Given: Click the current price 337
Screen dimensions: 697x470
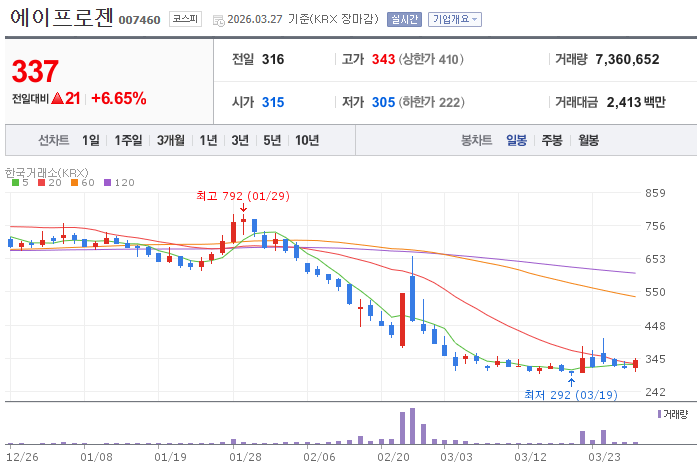Looking at the screenshot, I should [35, 71].
